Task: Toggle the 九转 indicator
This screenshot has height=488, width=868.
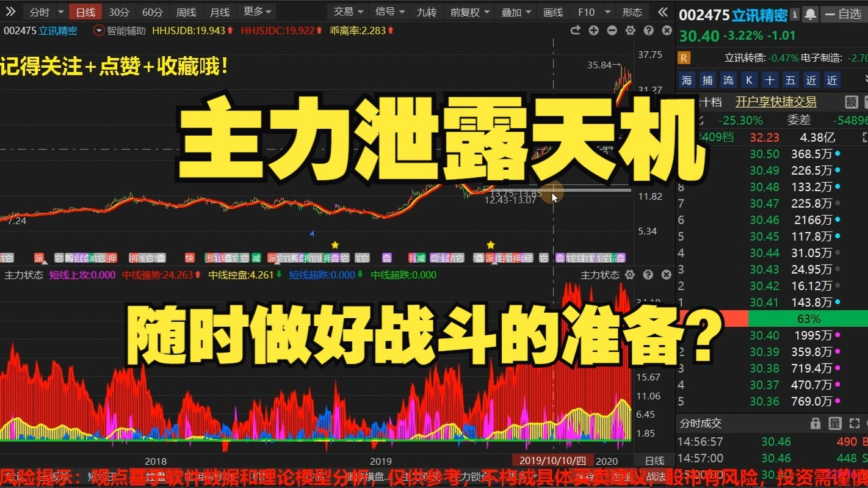Action: (x=426, y=11)
